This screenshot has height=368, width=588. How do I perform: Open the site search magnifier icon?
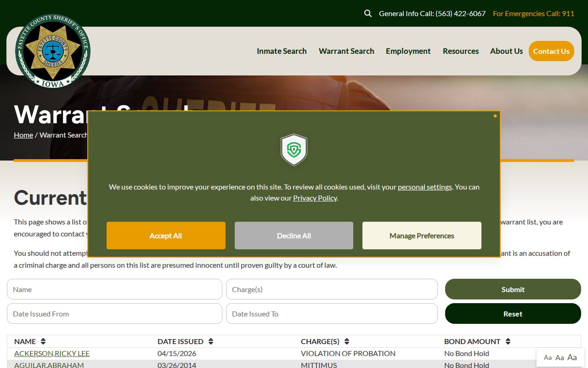[x=368, y=13]
